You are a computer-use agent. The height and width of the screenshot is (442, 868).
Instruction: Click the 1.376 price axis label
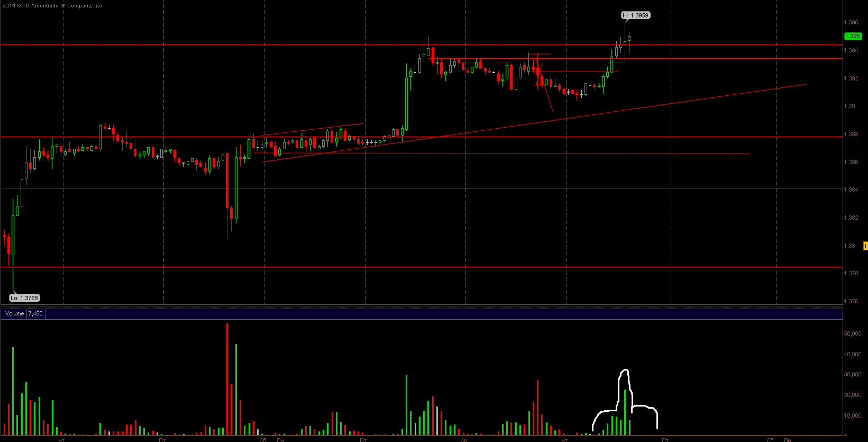[x=851, y=301]
